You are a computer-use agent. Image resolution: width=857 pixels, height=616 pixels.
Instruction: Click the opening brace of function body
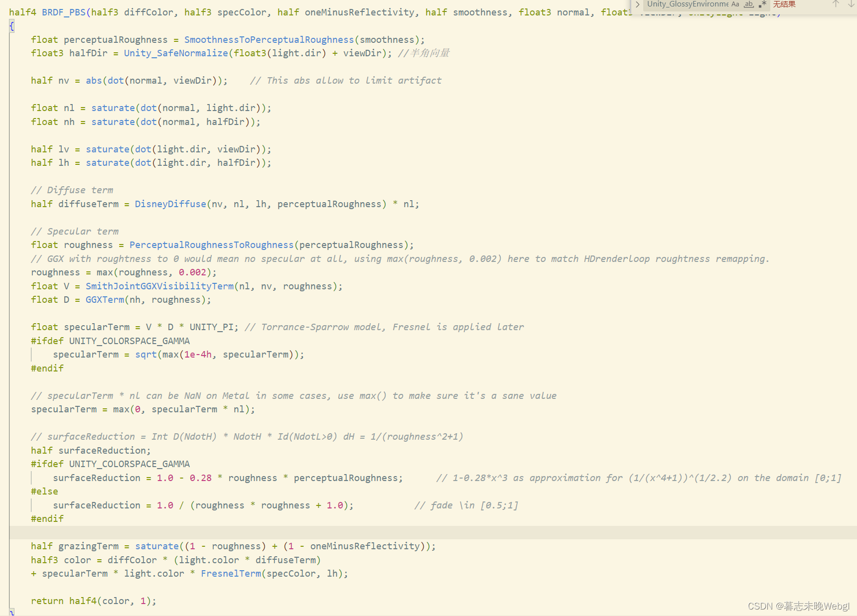pyautogui.click(x=12, y=26)
